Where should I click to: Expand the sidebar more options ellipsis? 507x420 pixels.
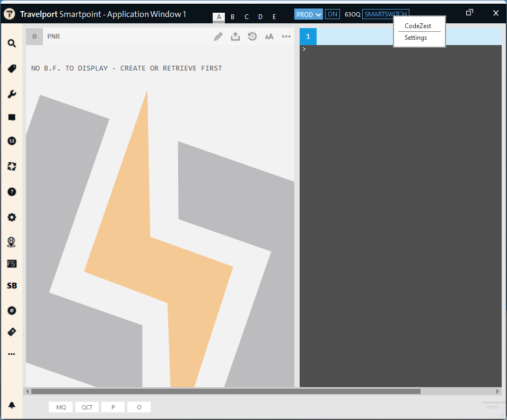click(12, 354)
